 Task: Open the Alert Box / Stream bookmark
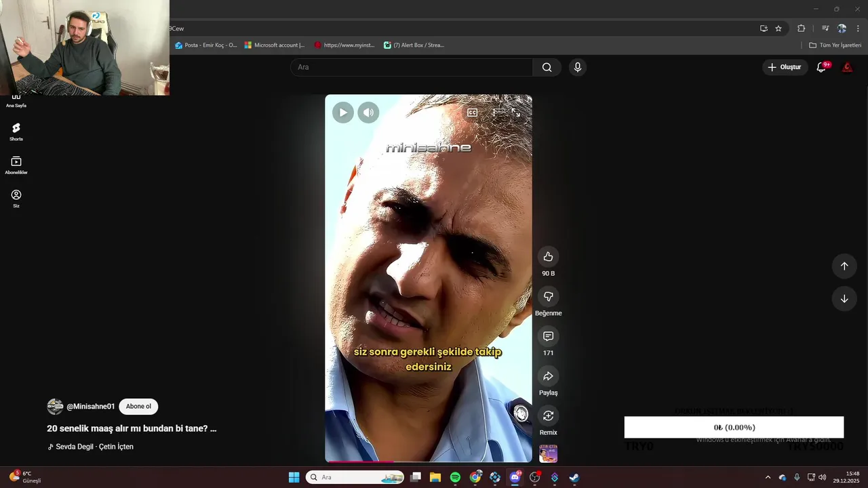[414, 45]
